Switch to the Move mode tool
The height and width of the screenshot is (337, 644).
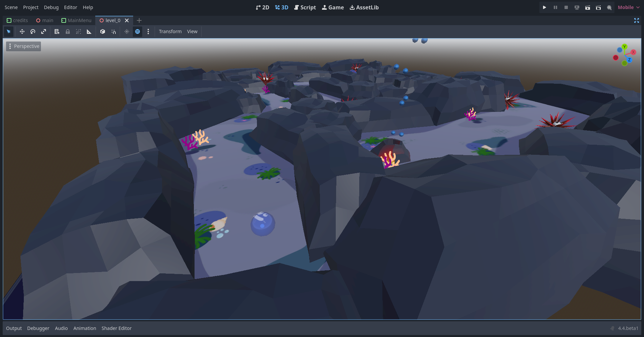pyautogui.click(x=22, y=31)
